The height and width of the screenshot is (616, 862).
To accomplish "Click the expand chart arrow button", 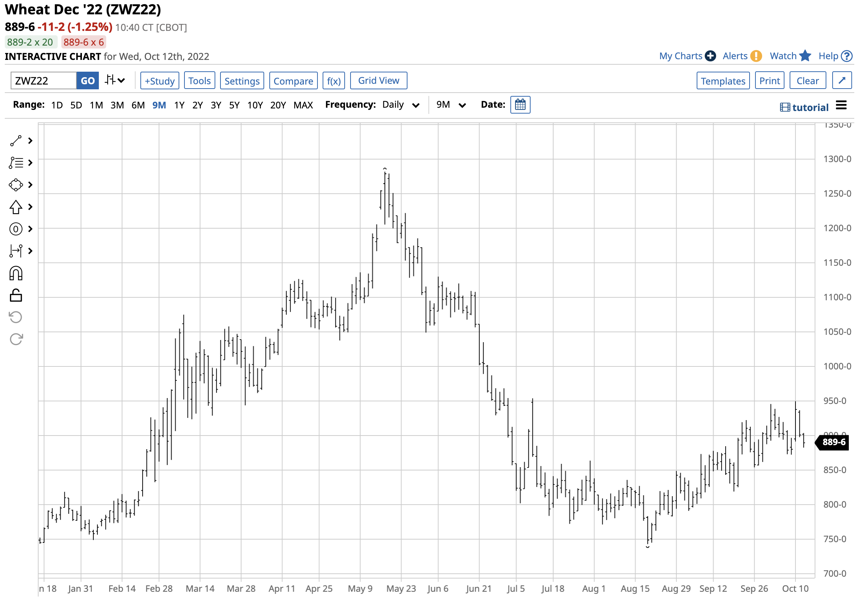I will (842, 81).
